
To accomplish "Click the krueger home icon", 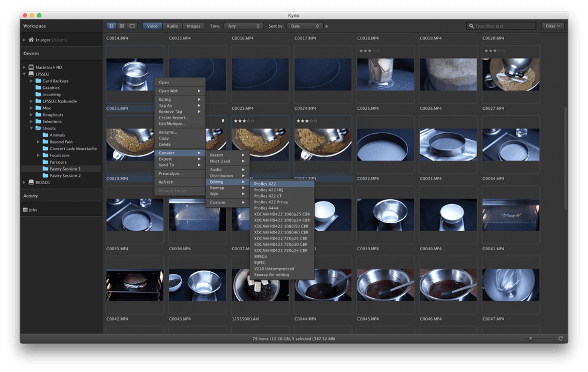I will coord(31,40).
